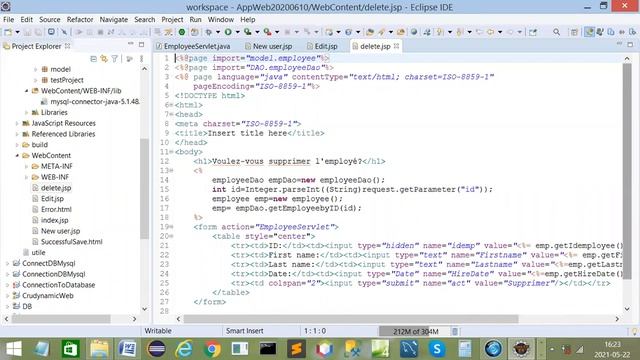The image size is (640, 360).
Task: Toggle Link with Editor in Project Explorer
Action: coord(104,59)
